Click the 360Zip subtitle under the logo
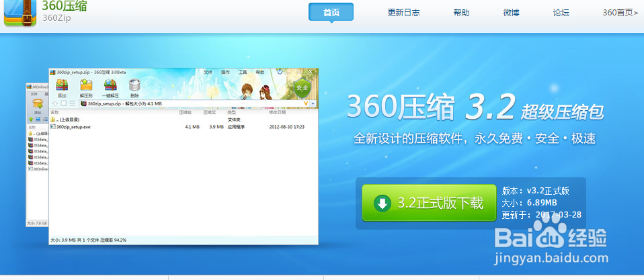Screen dimensions: 644x280 pyautogui.click(x=56, y=18)
